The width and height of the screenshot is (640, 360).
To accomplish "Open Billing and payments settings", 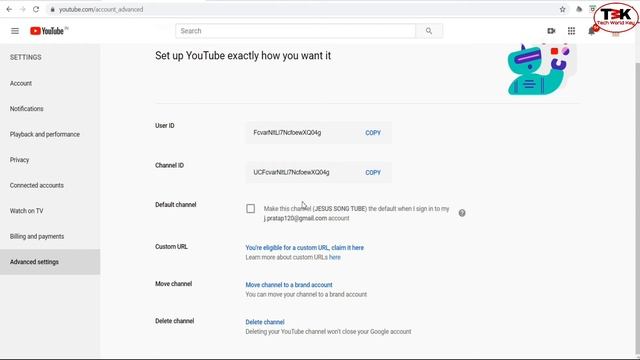I will [37, 236].
